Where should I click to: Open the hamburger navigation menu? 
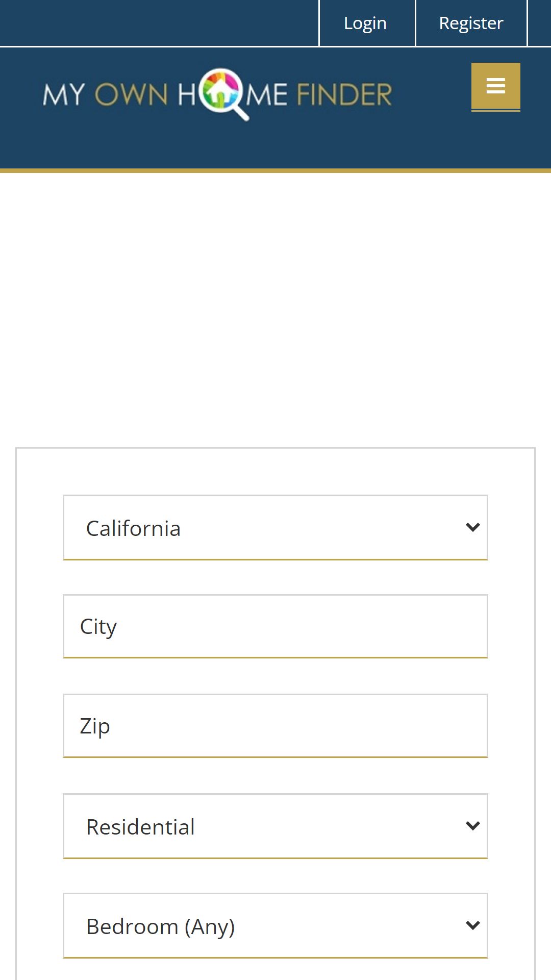click(495, 86)
